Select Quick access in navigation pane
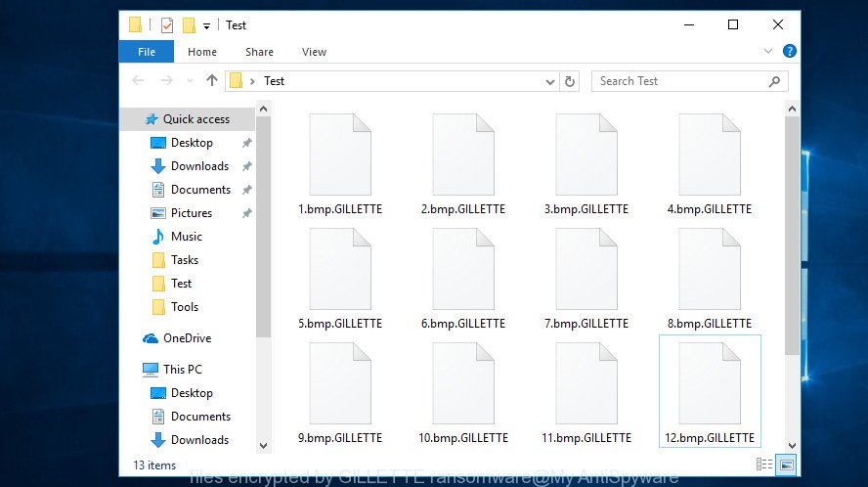This screenshot has height=487, width=868. pos(188,119)
